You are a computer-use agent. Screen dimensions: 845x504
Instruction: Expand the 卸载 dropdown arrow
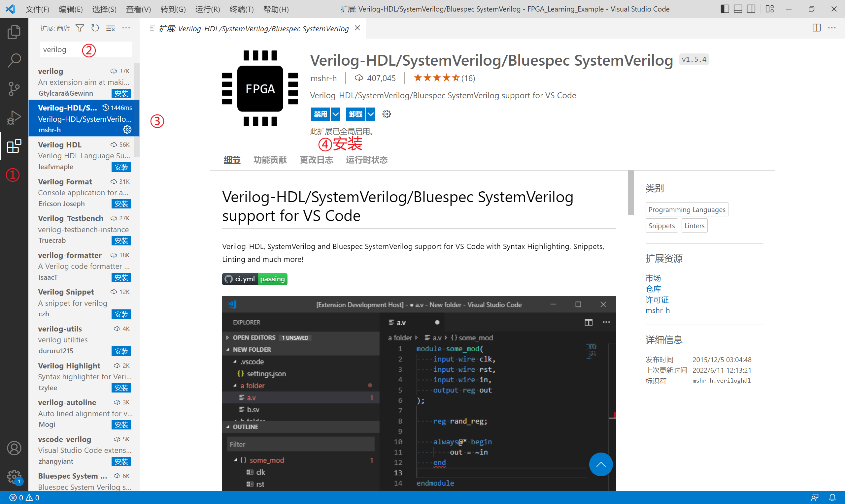[371, 114]
